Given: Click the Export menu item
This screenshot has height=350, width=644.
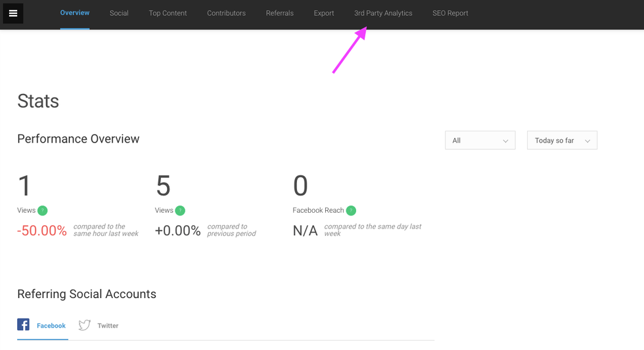Looking at the screenshot, I should click(x=324, y=13).
